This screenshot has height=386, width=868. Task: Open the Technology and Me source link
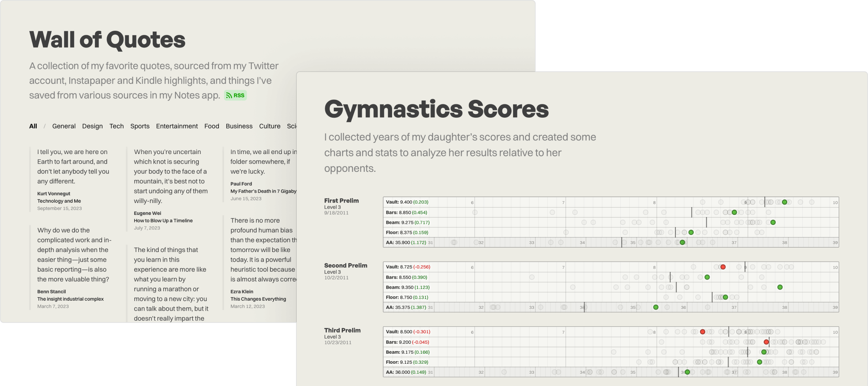pos(59,201)
